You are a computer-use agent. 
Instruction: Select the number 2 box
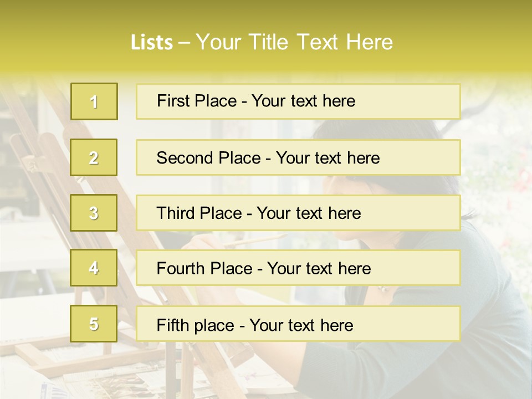point(94,157)
